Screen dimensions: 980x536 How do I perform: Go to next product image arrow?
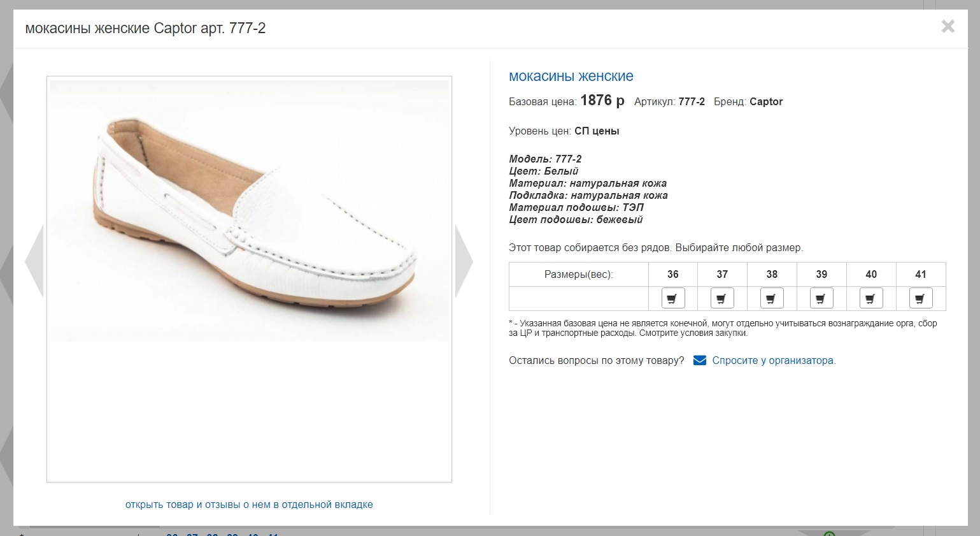click(464, 261)
